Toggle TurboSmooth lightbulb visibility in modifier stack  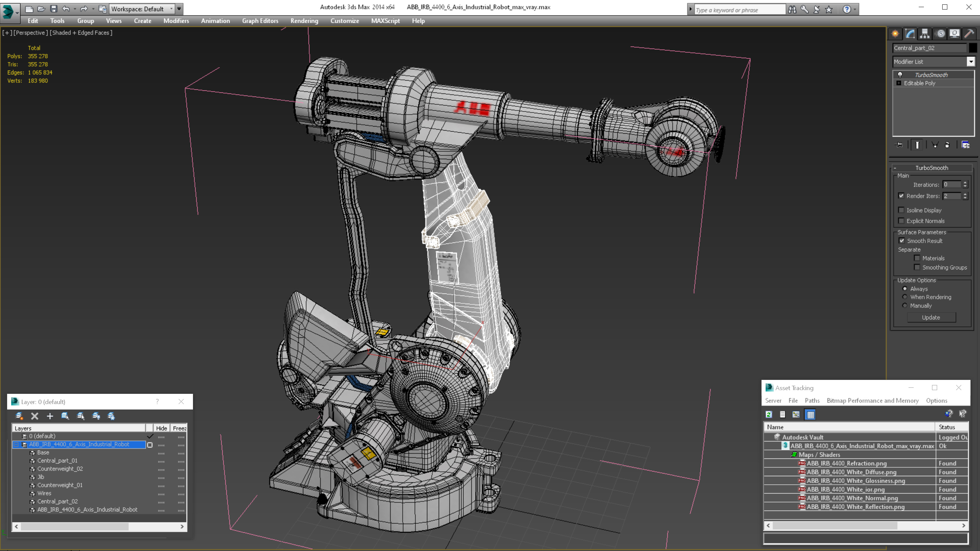pyautogui.click(x=900, y=75)
